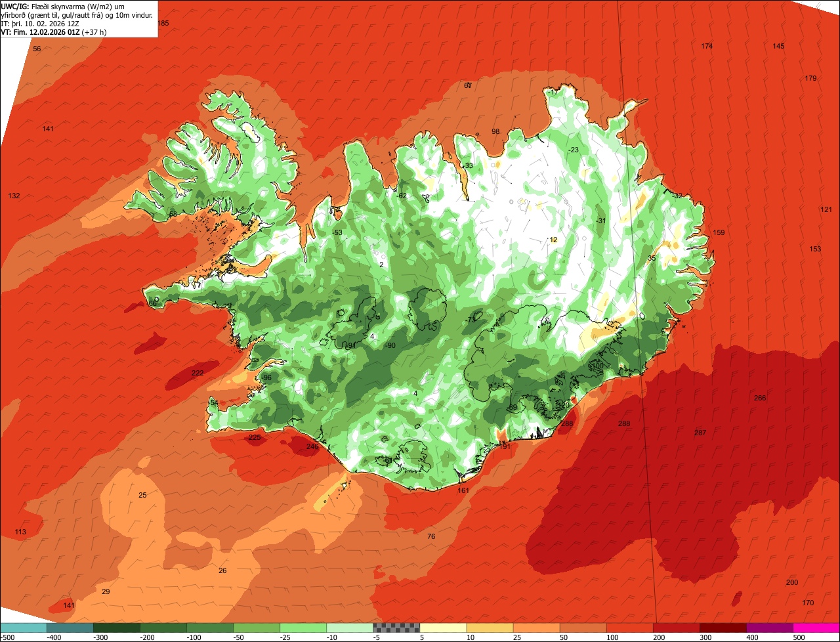Click the checkered legend swatch between -5 and 5
This screenshot has height=642, width=840.
pos(396,628)
